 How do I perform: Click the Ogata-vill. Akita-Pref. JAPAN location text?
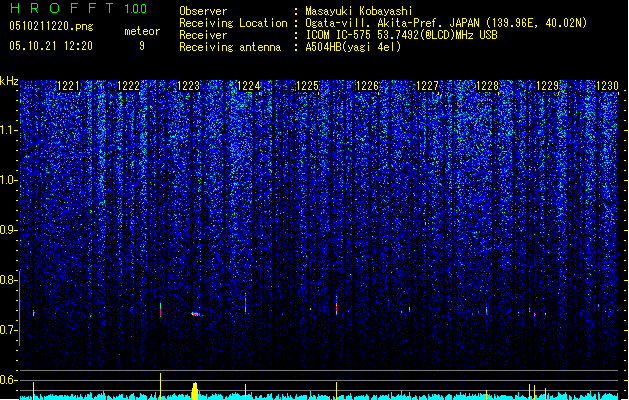(446, 23)
